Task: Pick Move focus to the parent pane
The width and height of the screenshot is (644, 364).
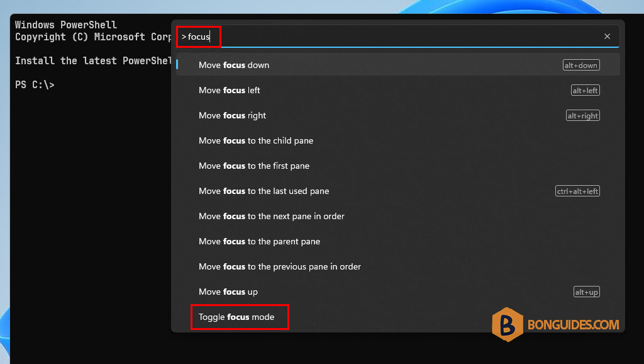Action: (x=397, y=241)
